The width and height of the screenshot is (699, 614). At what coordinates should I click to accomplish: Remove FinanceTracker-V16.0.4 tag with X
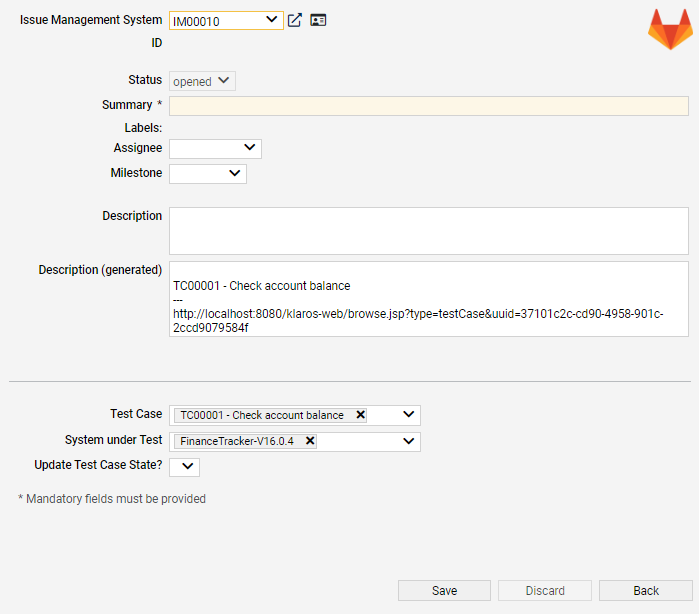[x=310, y=441]
